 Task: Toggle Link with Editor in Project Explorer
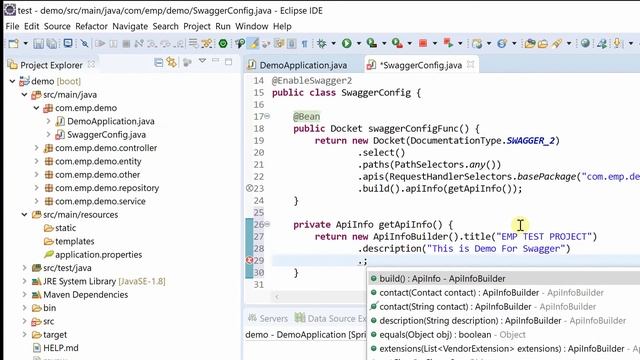point(172,62)
